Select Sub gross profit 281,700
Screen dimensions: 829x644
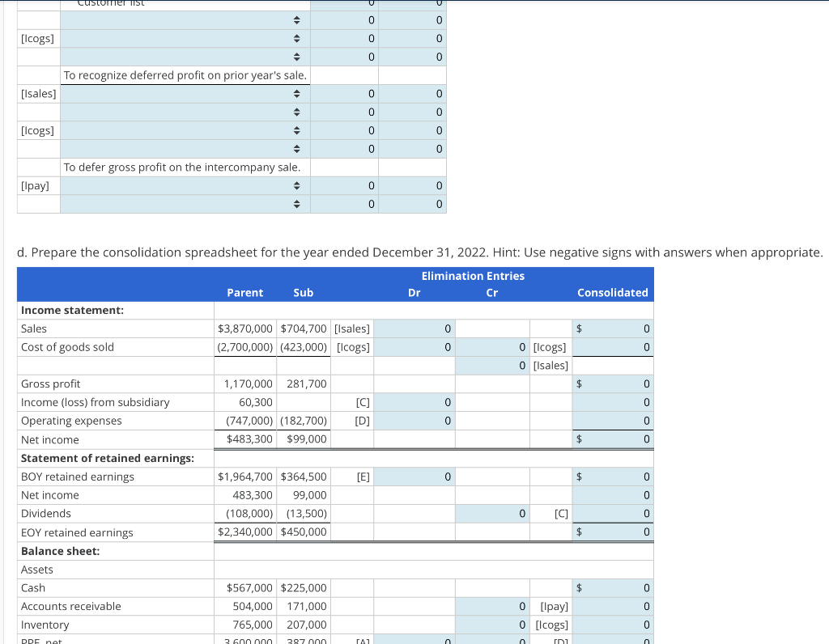(307, 383)
